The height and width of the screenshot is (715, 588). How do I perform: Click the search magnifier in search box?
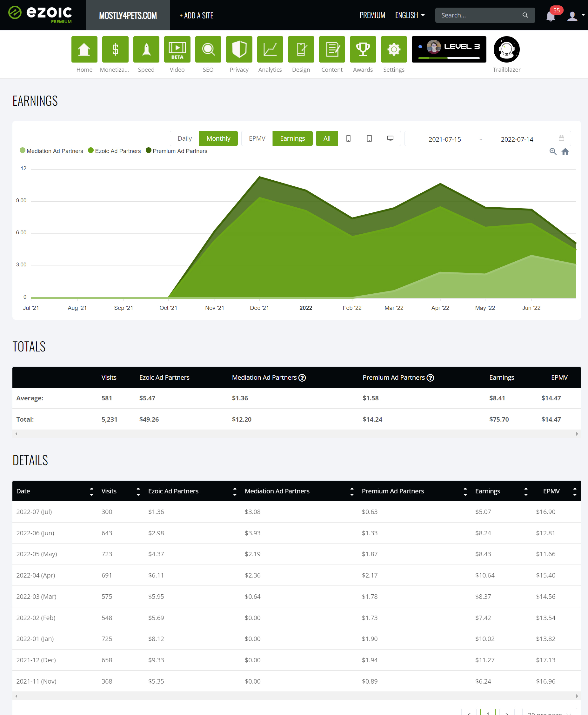pos(525,15)
